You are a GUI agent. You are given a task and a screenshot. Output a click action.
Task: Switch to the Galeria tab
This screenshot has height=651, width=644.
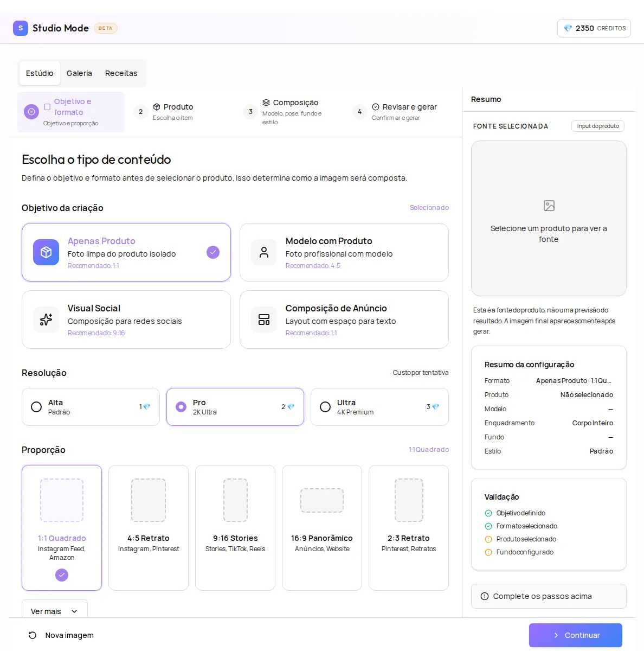click(x=79, y=73)
